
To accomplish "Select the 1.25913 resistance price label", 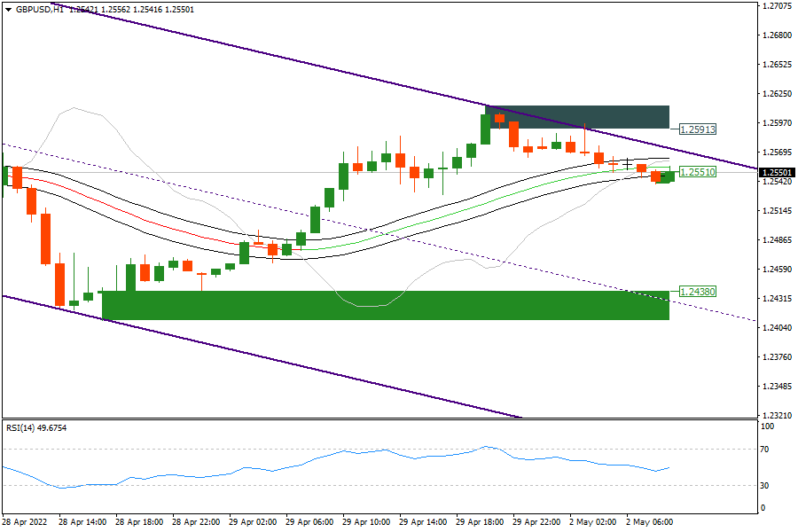I will point(697,129).
